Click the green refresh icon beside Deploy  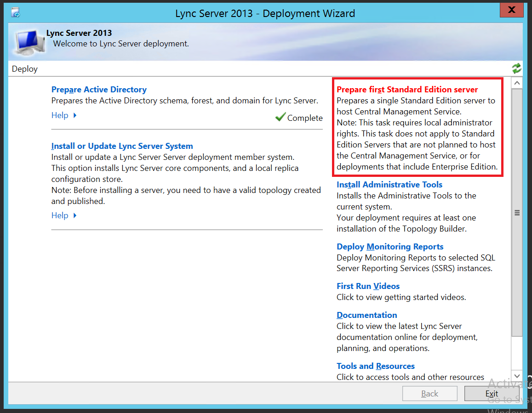click(x=516, y=68)
